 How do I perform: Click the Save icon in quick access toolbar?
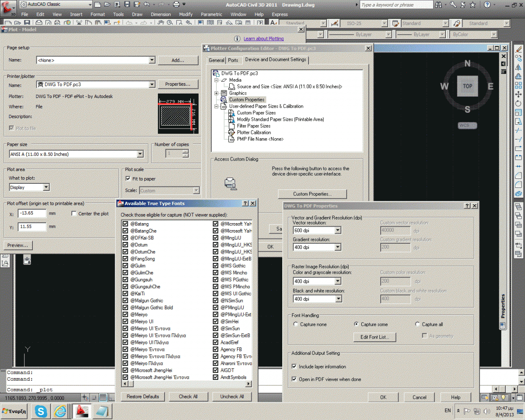(x=126, y=5)
